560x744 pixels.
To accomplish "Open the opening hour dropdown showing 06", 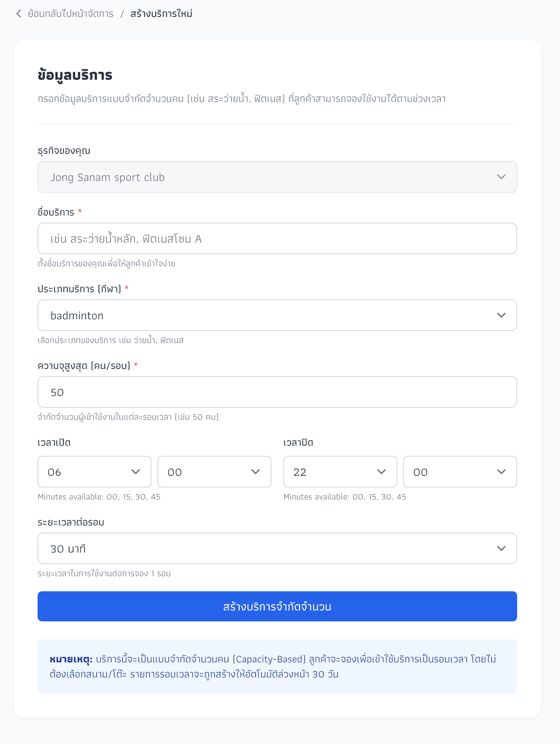I will [x=94, y=472].
